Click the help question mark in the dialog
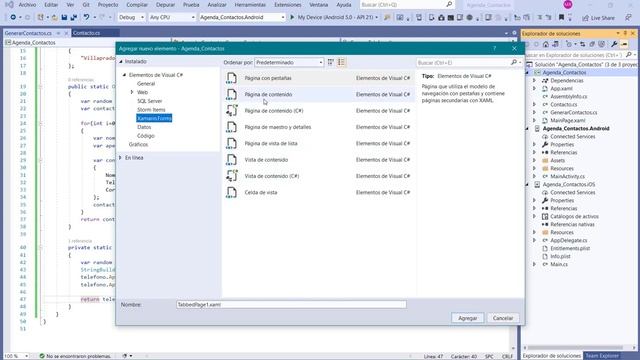This screenshot has width=640, height=360. point(494,49)
